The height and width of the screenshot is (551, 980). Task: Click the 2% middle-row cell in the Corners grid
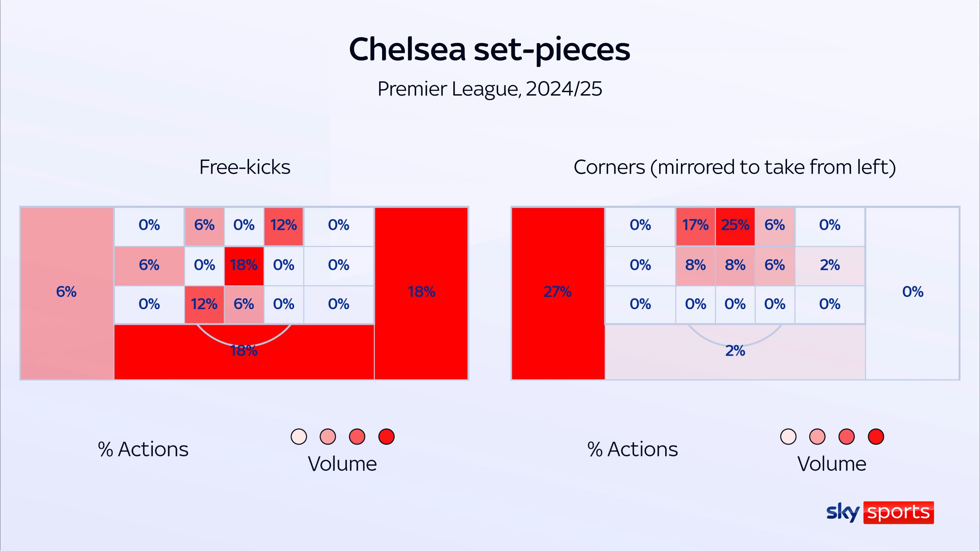[830, 266]
